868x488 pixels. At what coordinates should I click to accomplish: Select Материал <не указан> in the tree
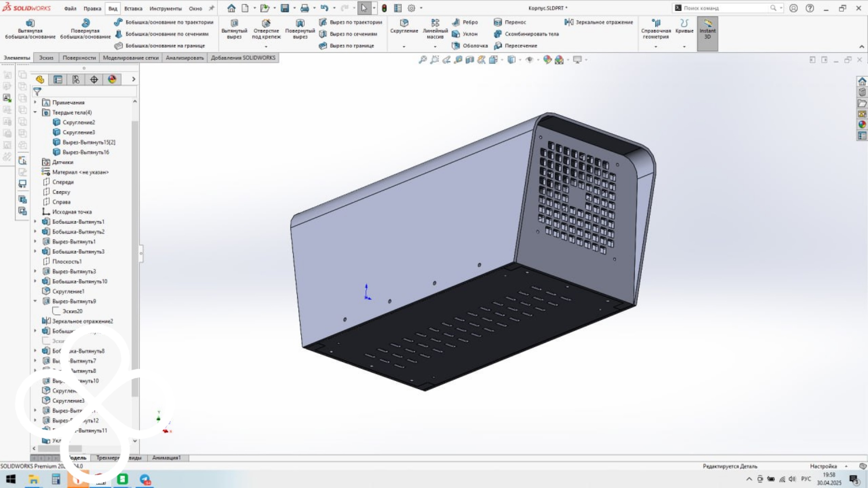pos(75,172)
